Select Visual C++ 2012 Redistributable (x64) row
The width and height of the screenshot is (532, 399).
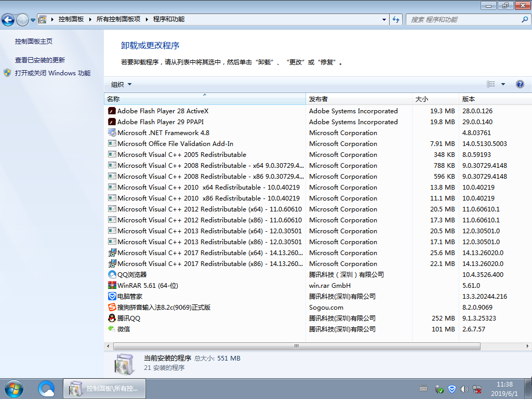318,209
